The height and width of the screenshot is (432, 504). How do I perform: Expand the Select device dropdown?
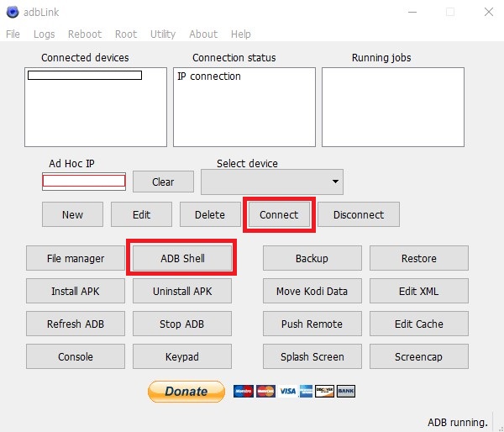[x=272, y=182]
